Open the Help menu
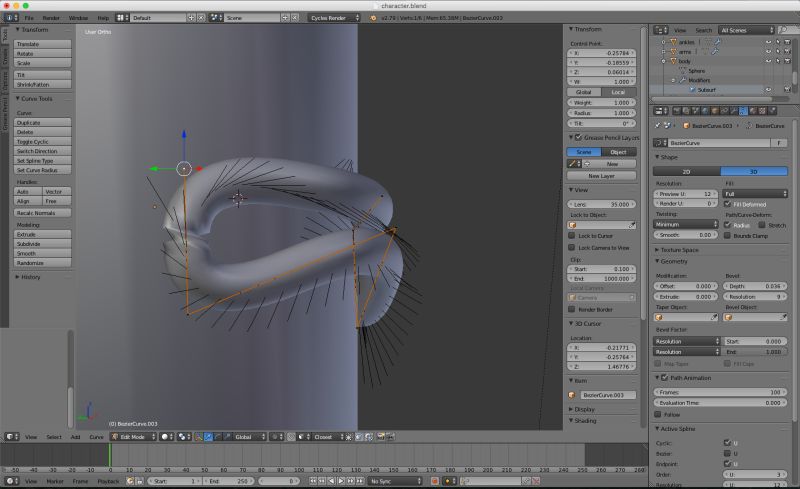This screenshot has height=489, width=800. 103,18
